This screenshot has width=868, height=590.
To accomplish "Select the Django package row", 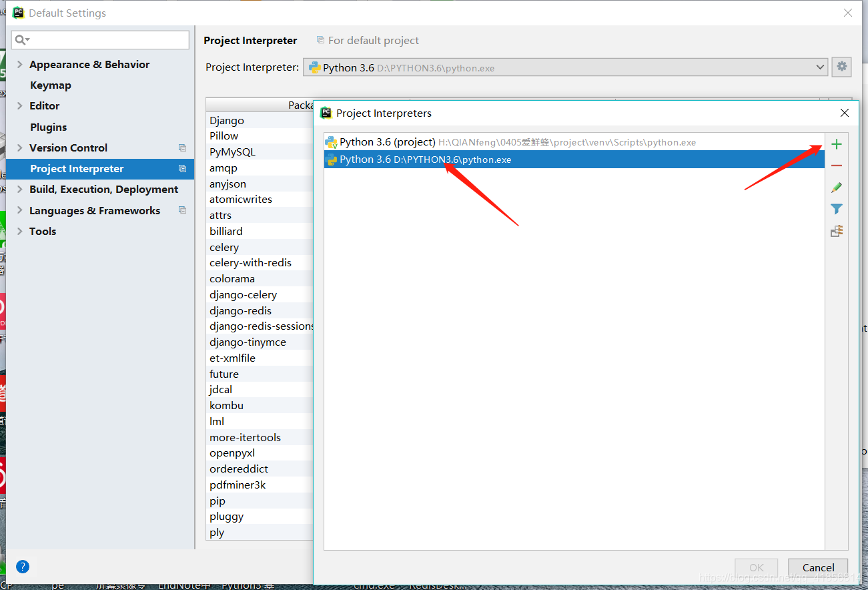I will pyautogui.click(x=260, y=120).
